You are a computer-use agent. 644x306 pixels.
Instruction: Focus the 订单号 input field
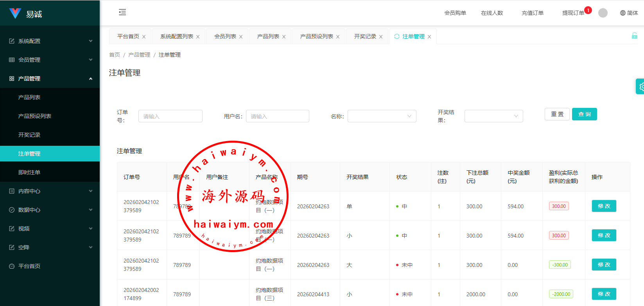pyautogui.click(x=170, y=116)
